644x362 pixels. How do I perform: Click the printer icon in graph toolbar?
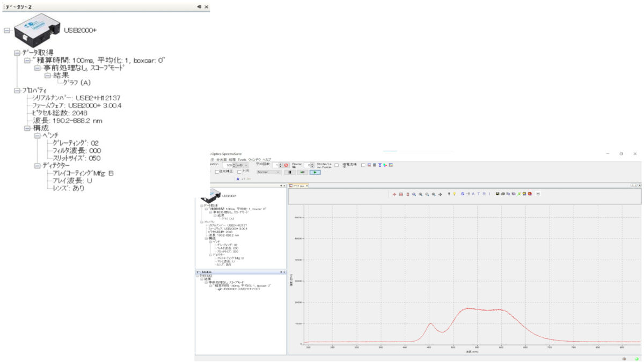point(503,194)
